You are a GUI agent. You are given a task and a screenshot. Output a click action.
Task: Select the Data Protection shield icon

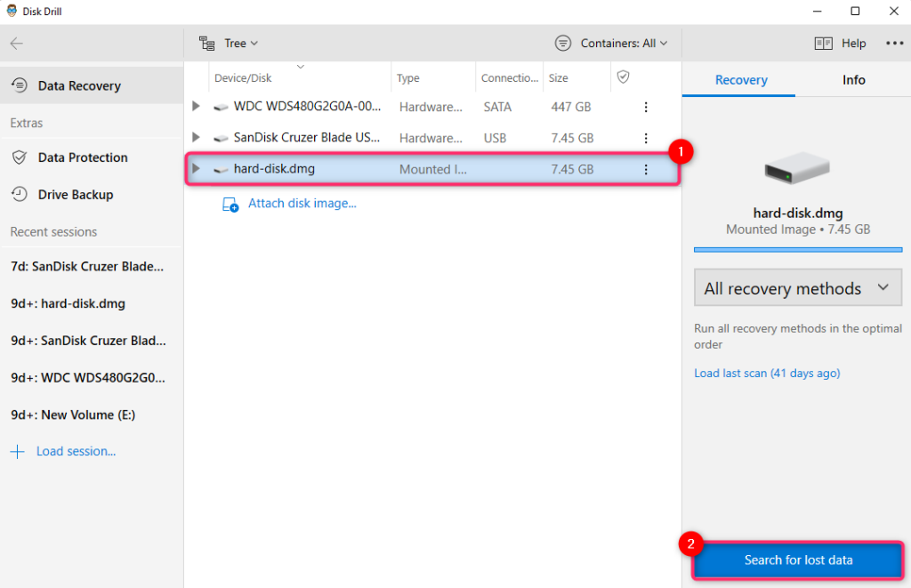pos(20,157)
